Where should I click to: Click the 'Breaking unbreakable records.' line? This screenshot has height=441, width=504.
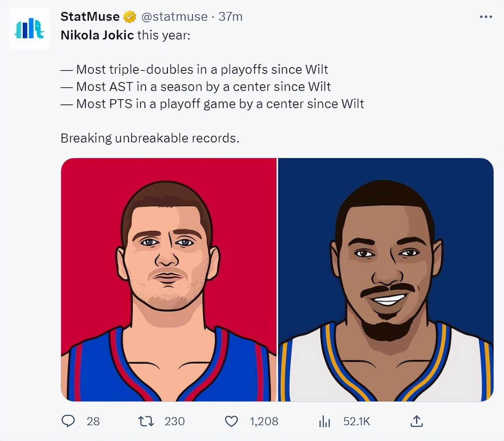[x=150, y=138]
